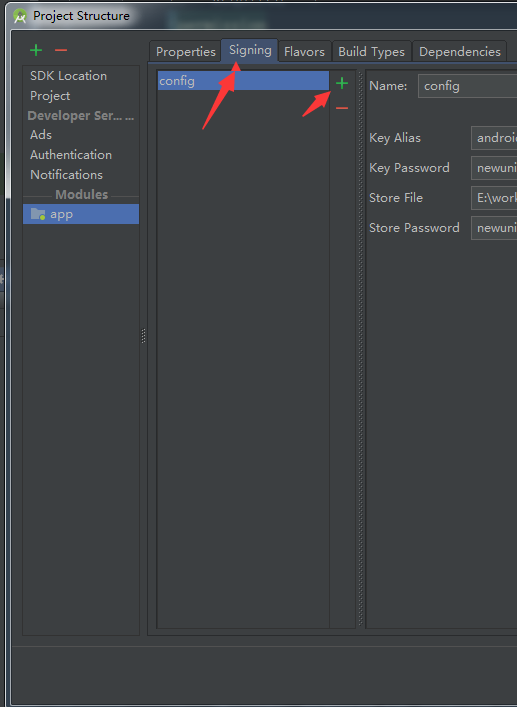Go to the Dependencies tab
The image size is (517, 707).
pos(460,52)
